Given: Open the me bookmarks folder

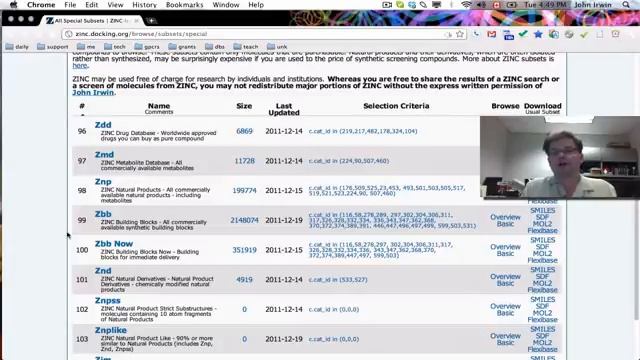Looking at the screenshot, I should click(x=86, y=47).
